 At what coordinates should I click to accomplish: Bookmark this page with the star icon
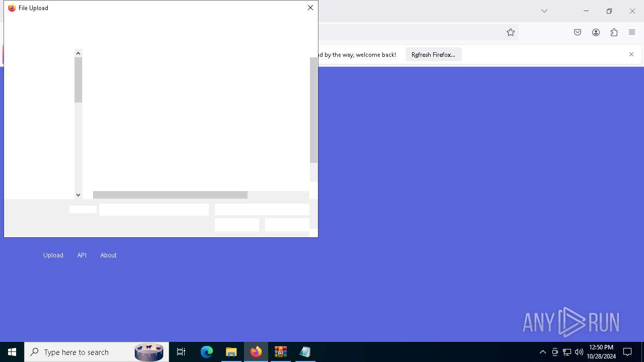(511, 32)
